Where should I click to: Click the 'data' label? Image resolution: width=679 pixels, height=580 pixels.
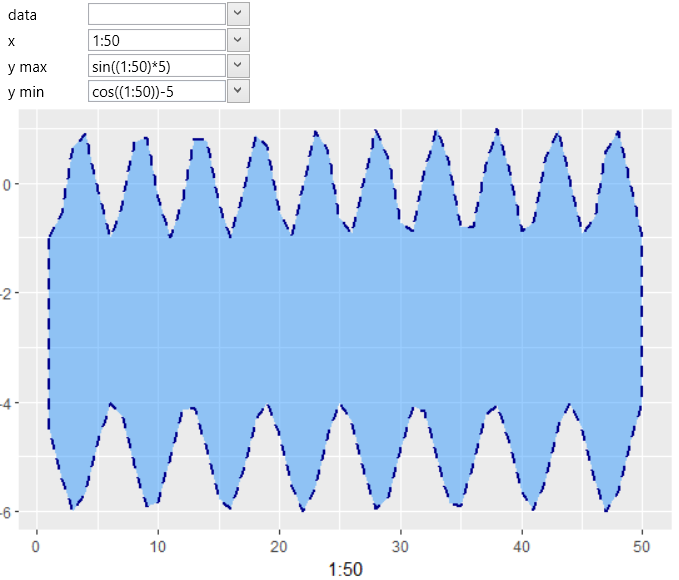click(22, 15)
